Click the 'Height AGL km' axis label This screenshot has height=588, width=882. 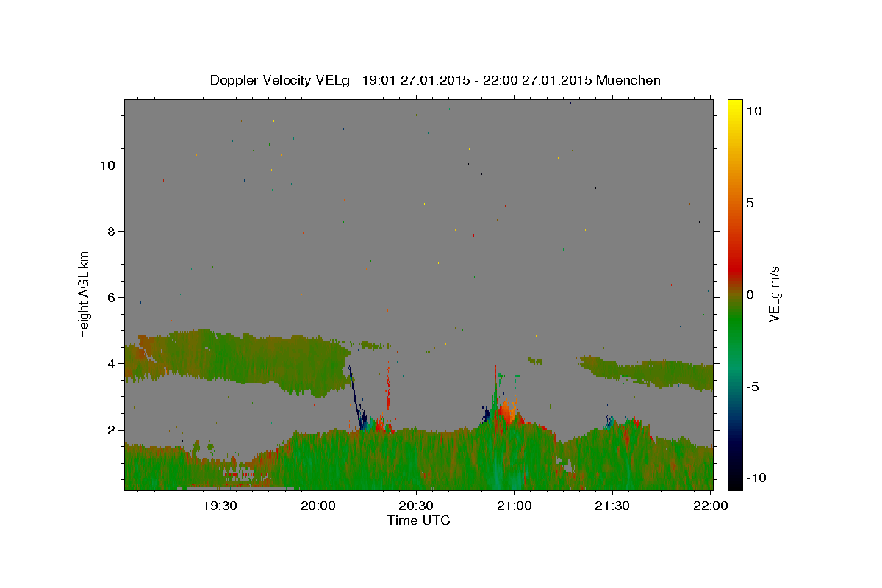click(x=85, y=294)
